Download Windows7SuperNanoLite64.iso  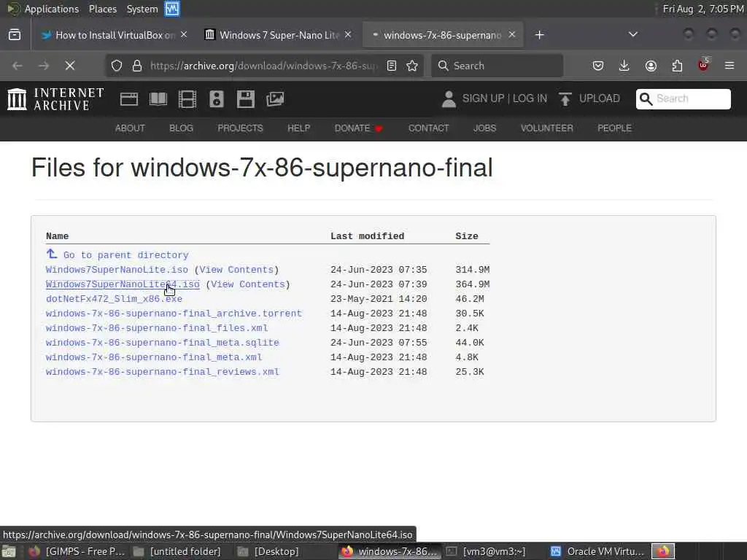click(x=123, y=284)
